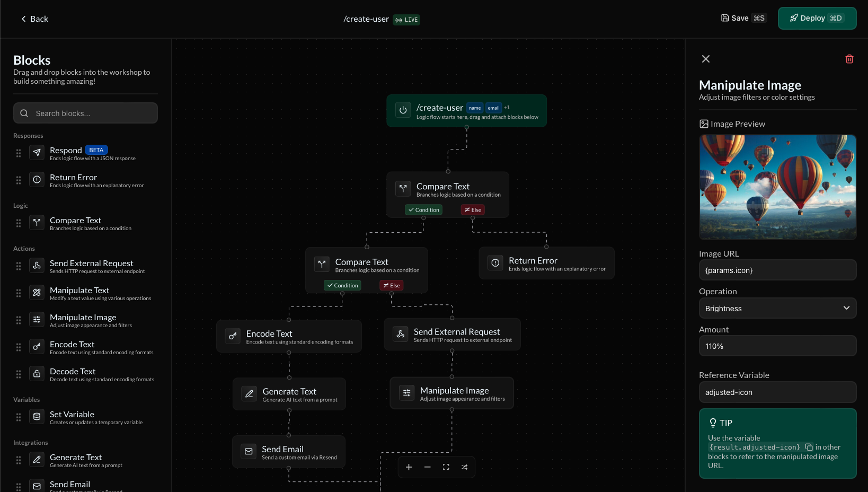Select the Manipulate Image sliders icon in sidebar
Screen dimensions: 868x492
pyautogui.click(x=37, y=320)
